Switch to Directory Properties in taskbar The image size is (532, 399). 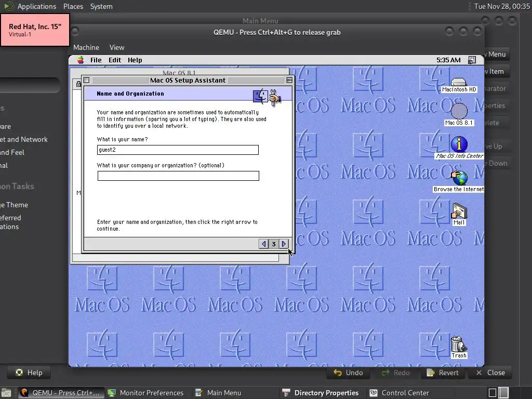320,393
